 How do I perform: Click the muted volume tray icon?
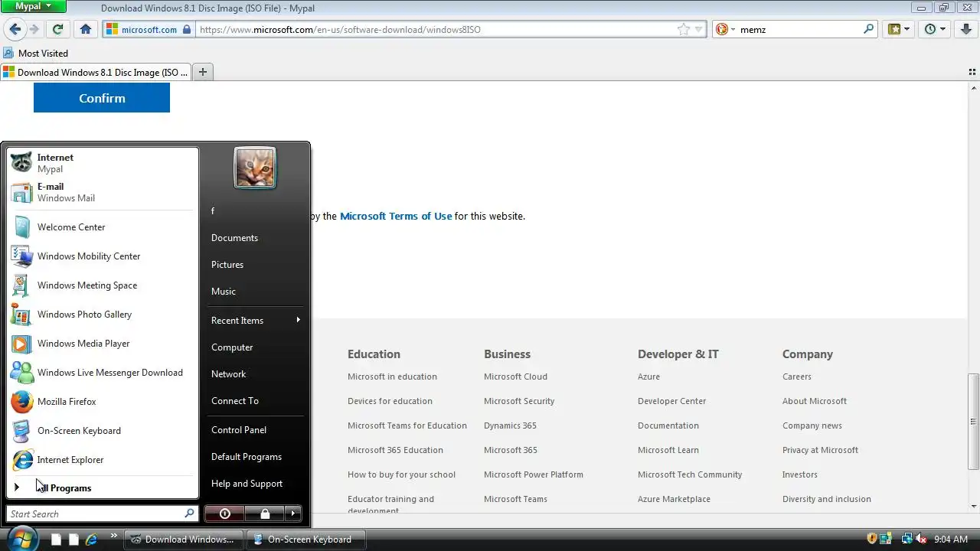click(922, 540)
